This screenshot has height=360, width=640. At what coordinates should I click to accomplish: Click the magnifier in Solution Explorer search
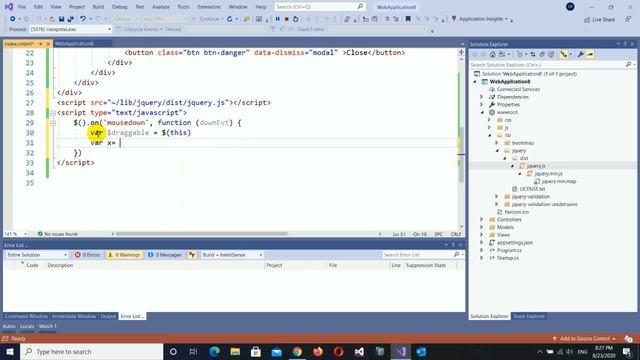pos(629,64)
